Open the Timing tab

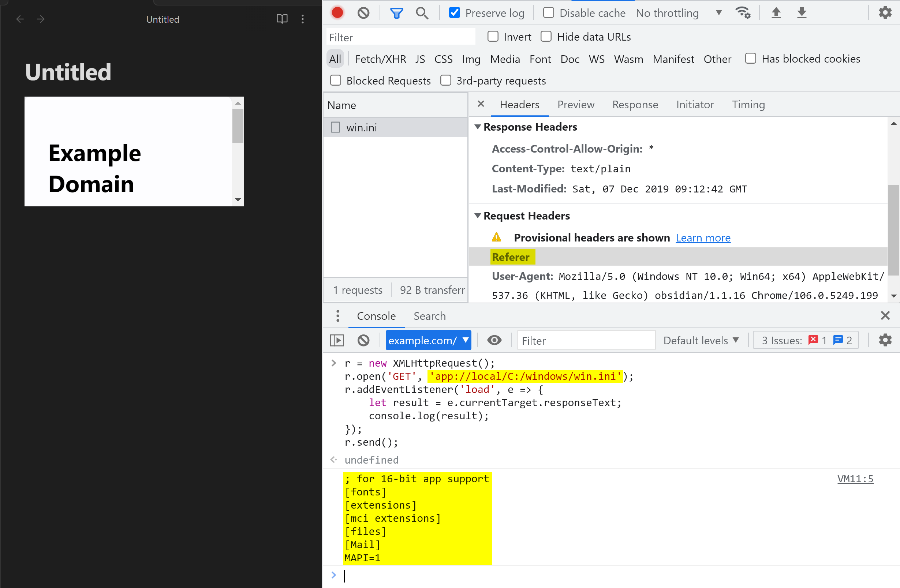click(x=748, y=105)
